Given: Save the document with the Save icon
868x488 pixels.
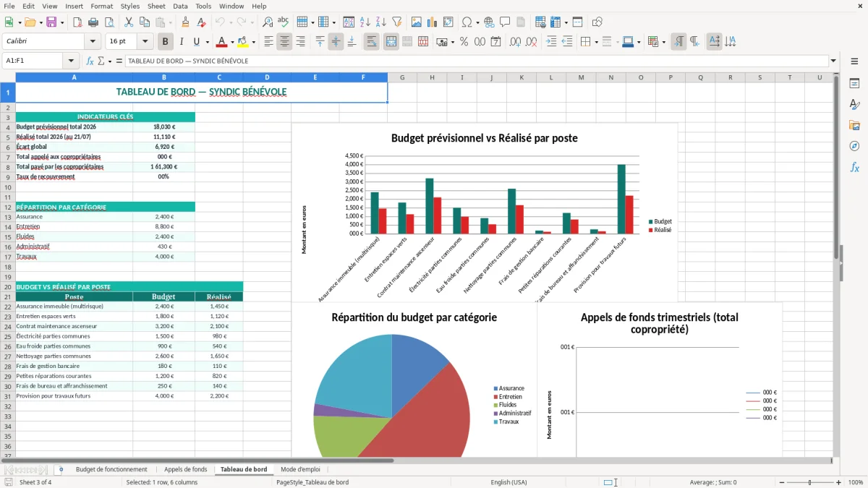Looking at the screenshot, I should pos(51,22).
